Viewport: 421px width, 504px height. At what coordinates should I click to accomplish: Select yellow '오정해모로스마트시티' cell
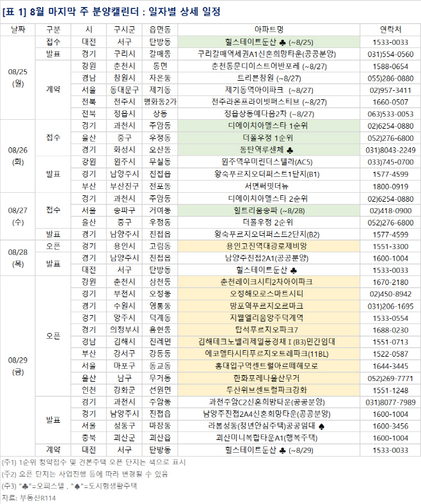[269, 294]
